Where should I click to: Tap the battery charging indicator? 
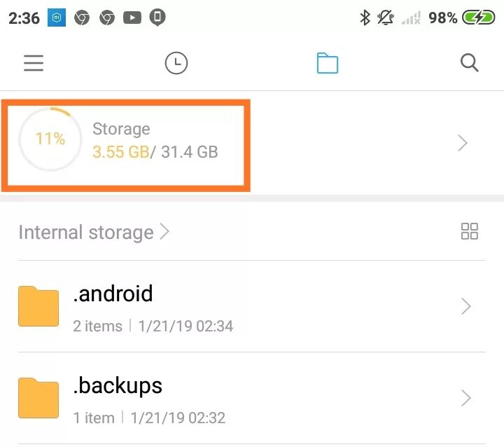click(x=479, y=18)
